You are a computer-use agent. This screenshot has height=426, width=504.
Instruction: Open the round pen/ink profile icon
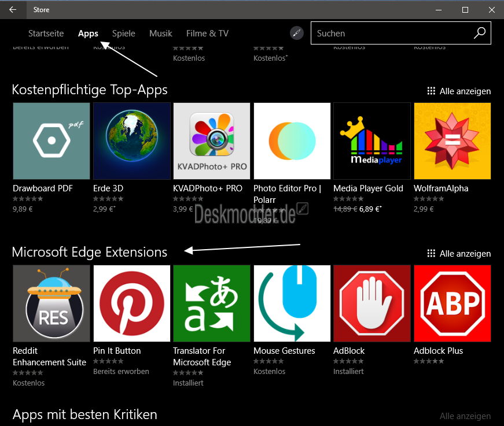pos(297,33)
